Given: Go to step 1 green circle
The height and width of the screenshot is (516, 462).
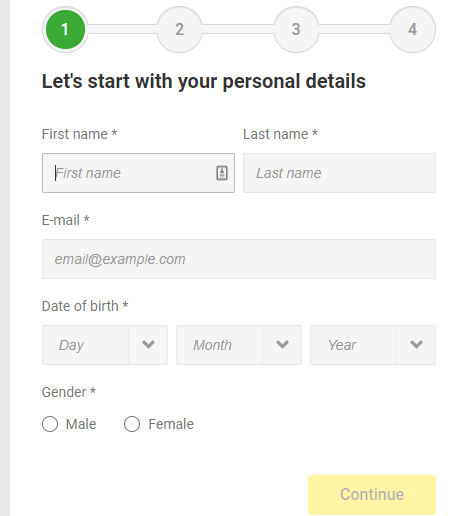Looking at the screenshot, I should 65,29.
